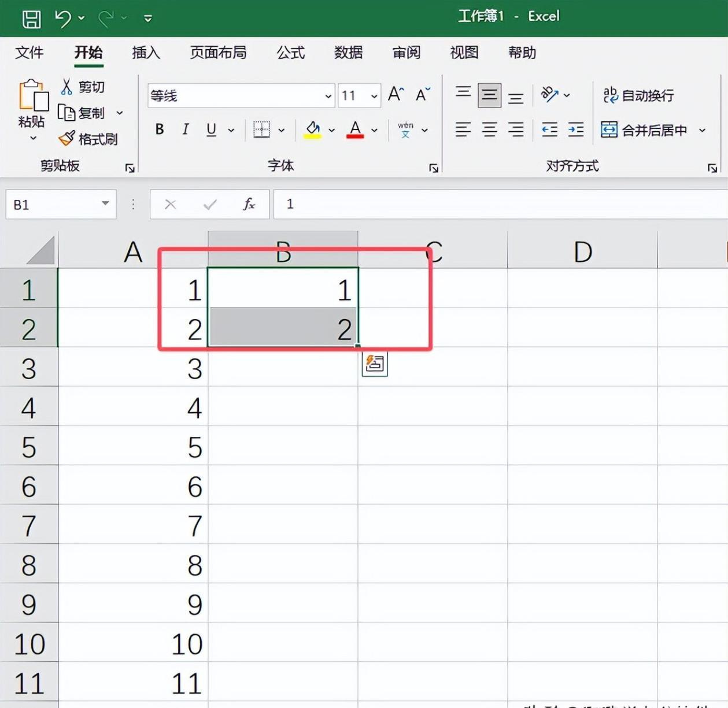728x708 pixels.
Task: Click increase indent icon
Action: pos(576,129)
